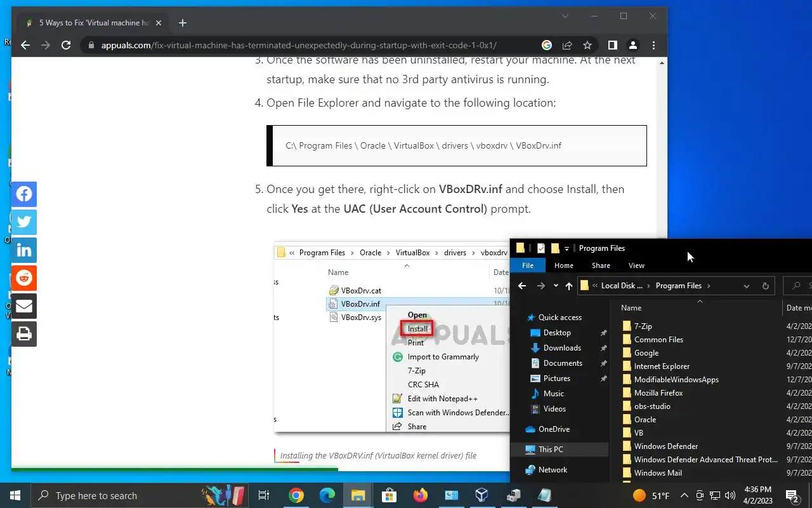Select OneDrive in navigation pane
The width and height of the screenshot is (812, 508).
coord(554,429)
